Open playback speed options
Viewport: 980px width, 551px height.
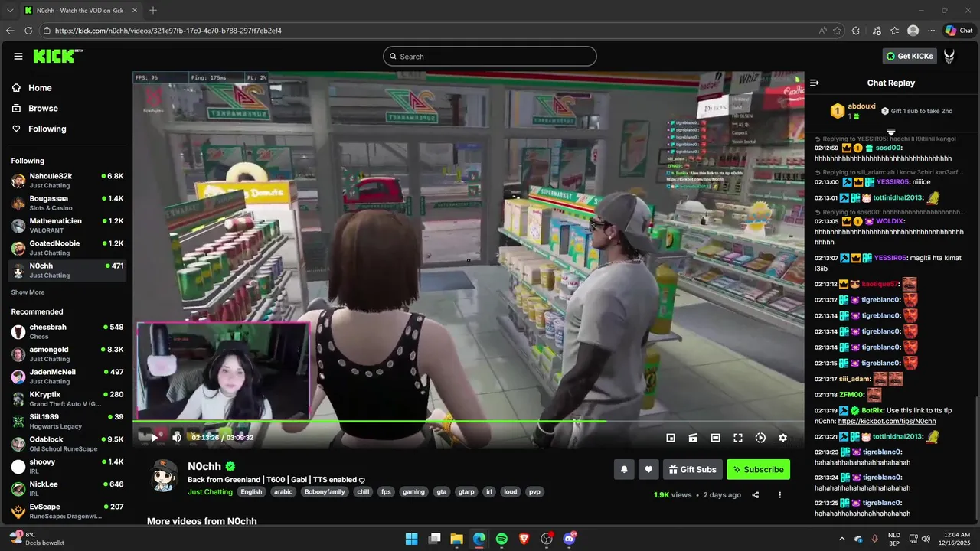[760, 438]
